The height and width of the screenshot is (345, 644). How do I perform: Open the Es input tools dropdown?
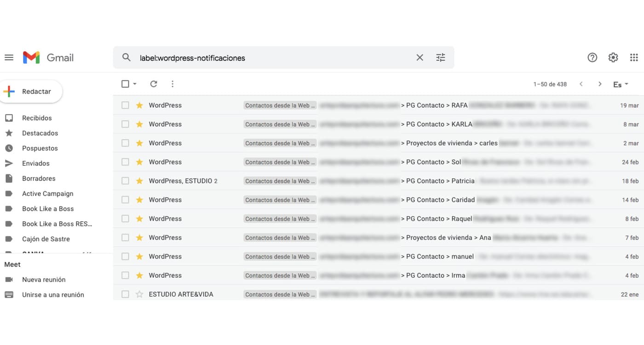tap(621, 84)
